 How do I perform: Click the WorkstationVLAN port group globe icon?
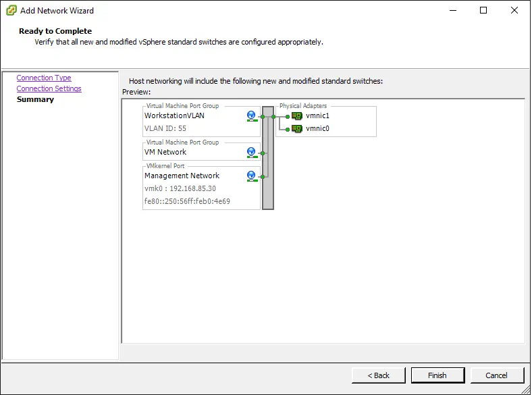coord(252,116)
